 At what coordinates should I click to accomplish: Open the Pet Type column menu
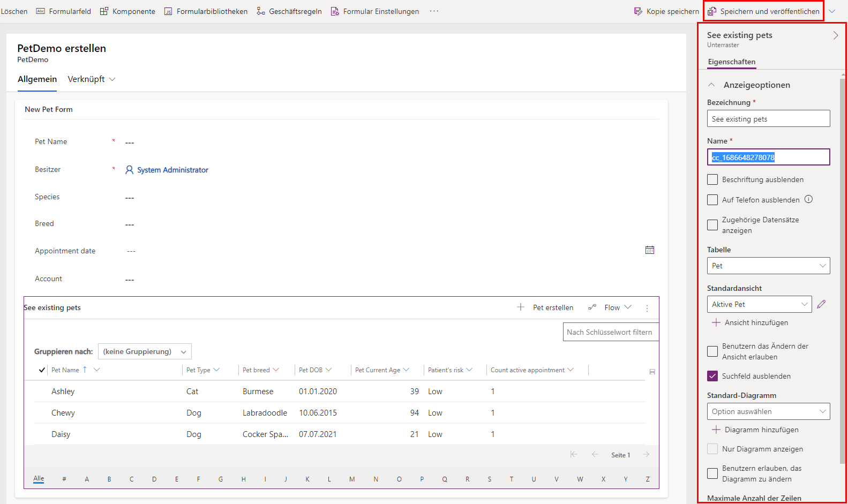click(216, 370)
